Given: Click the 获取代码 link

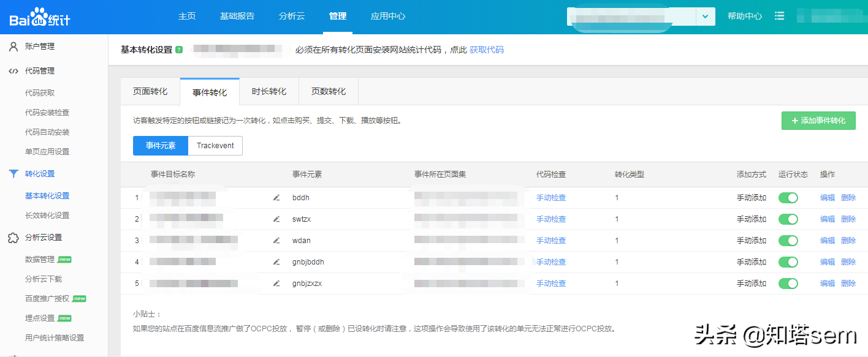Looking at the screenshot, I should point(487,50).
